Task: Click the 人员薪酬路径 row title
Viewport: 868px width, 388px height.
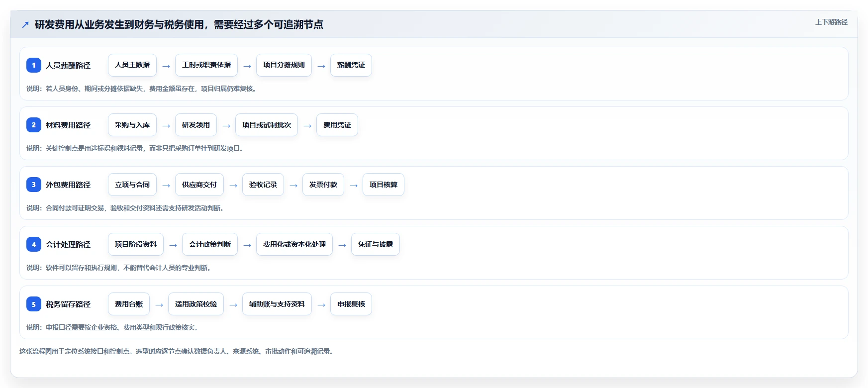Action: tap(68, 65)
